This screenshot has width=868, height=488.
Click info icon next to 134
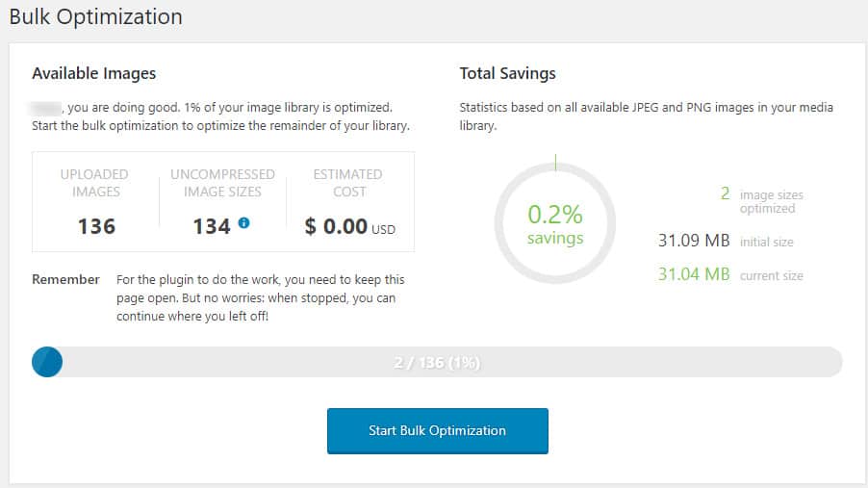click(x=243, y=223)
